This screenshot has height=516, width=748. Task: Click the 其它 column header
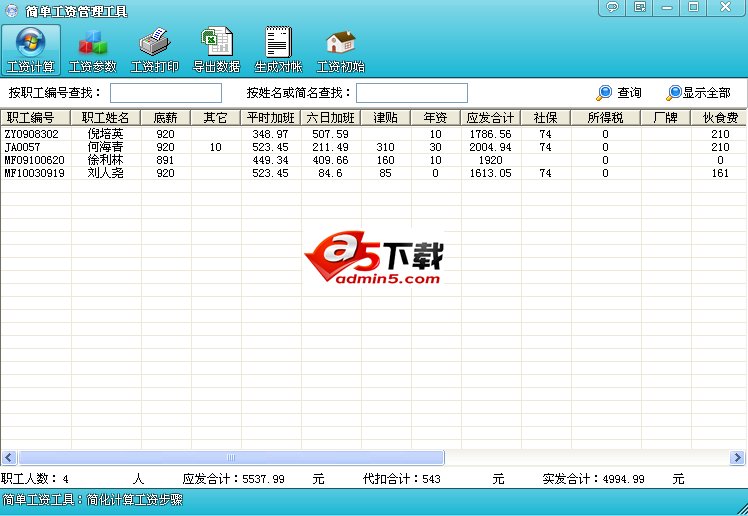[x=216, y=117]
